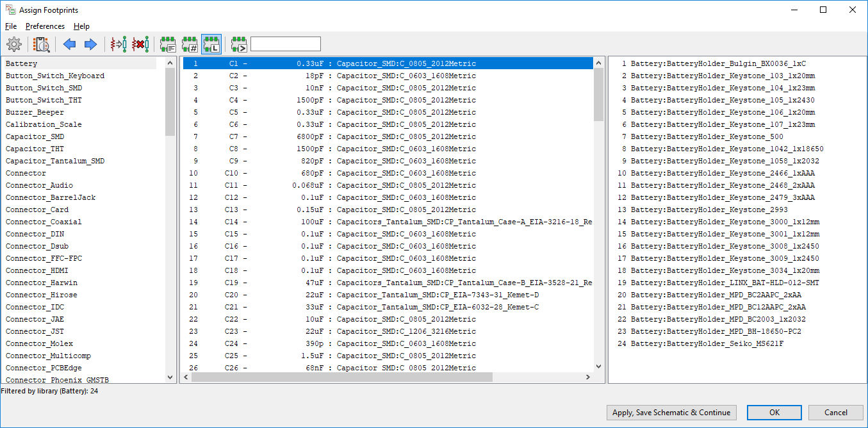Delete all footprint associations
This screenshot has height=428, width=868.
(140, 44)
